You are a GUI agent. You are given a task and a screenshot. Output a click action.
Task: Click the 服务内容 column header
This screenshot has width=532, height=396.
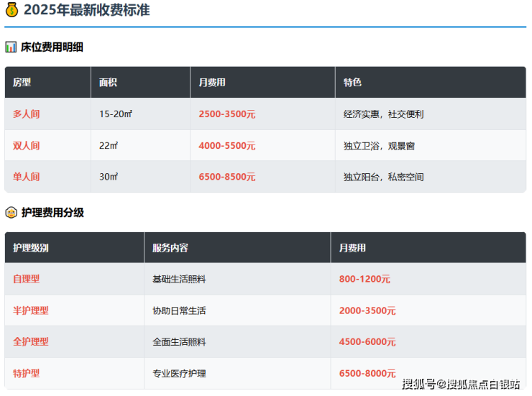pos(170,248)
